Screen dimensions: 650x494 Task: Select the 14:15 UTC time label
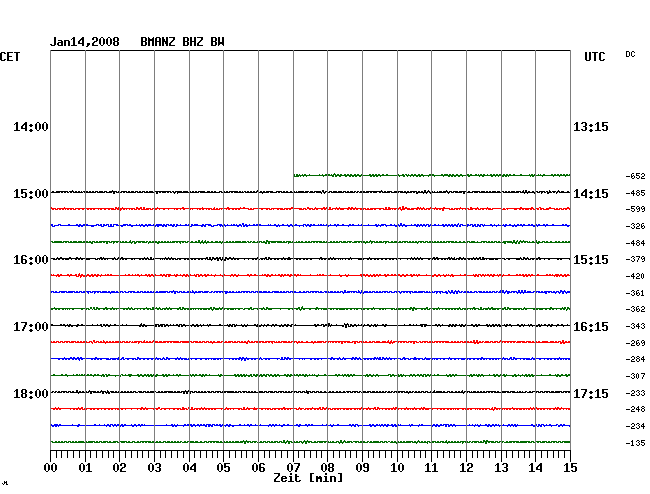[x=591, y=194]
